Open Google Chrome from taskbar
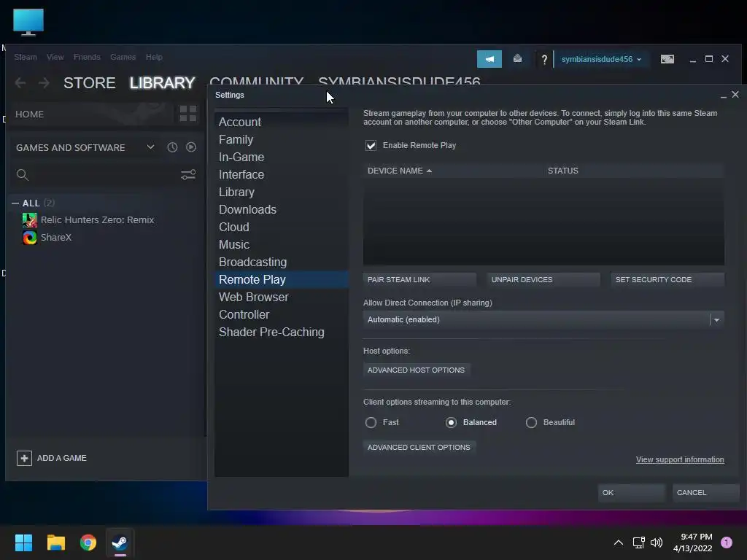The image size is (747, 560). pyautogui.click(x=88, y=542)
